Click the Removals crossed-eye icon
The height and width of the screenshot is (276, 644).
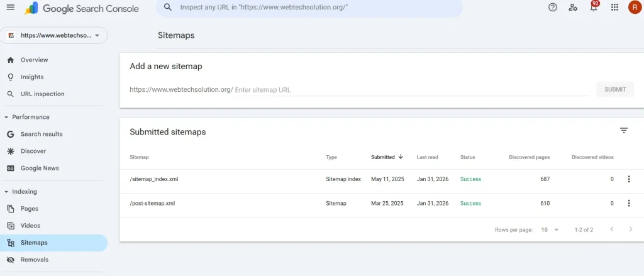(11, 260)
